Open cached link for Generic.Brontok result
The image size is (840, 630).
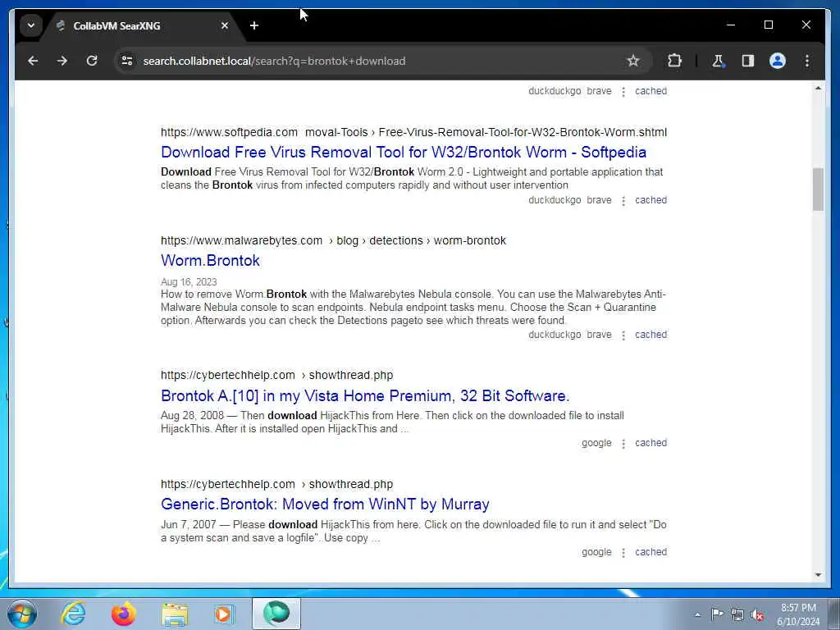click(x=651, y=552)
